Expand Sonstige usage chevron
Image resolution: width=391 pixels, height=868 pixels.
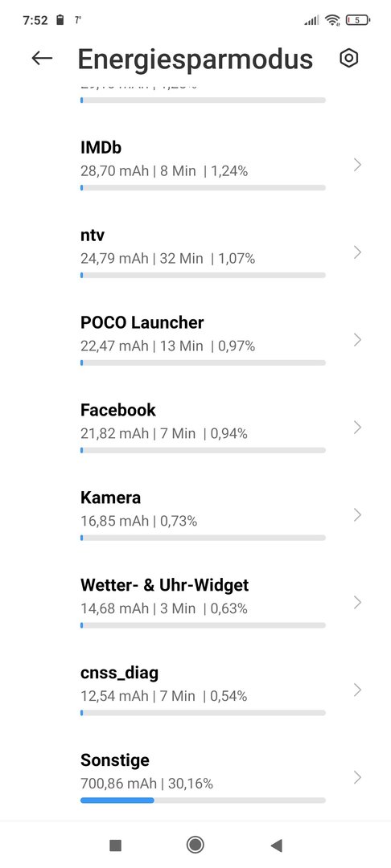(357, 778)
